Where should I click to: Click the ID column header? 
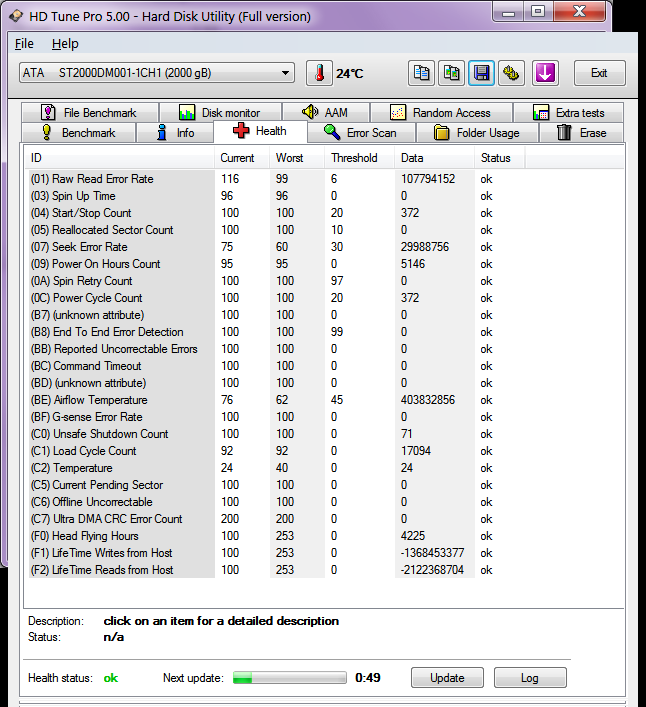(119, 158)
